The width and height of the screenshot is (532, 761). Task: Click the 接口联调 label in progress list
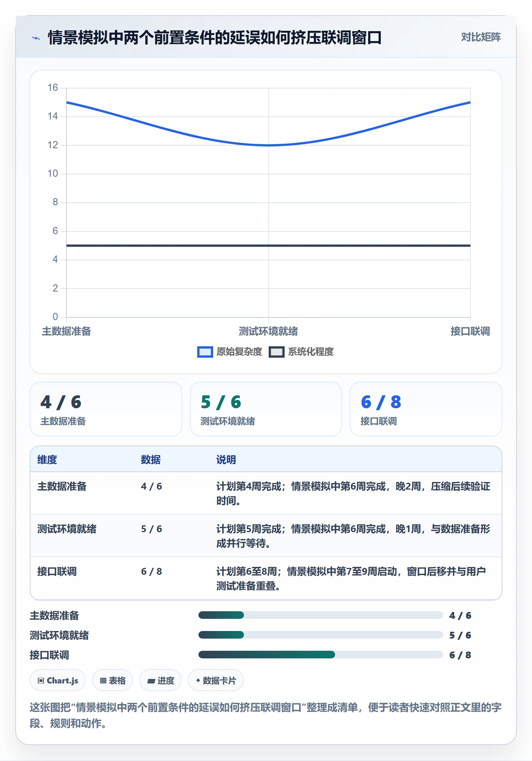click(49, 655)
